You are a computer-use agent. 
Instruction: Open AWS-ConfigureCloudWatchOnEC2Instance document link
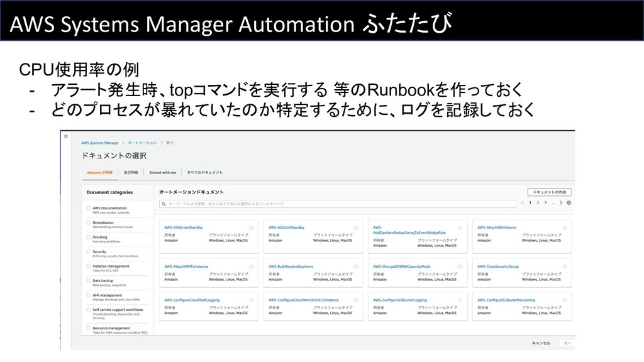pos(304,300)
